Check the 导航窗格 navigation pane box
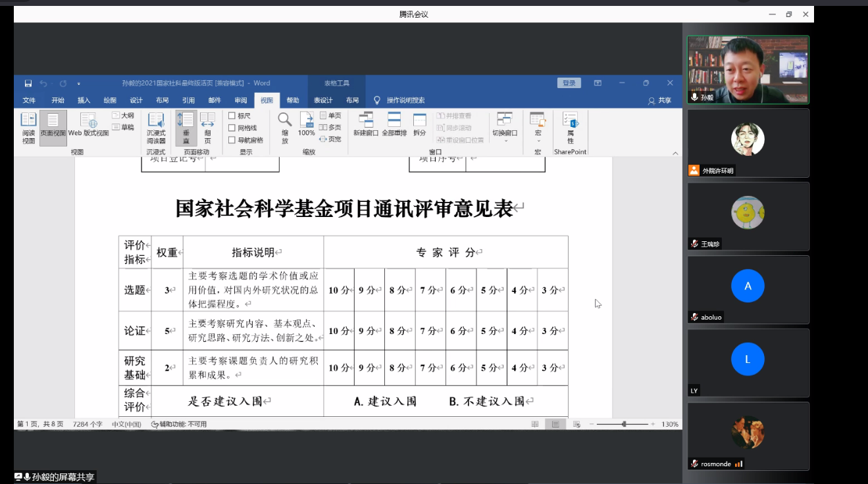Image resolution: width=868 pixels, height=484 pixels. 232,140
